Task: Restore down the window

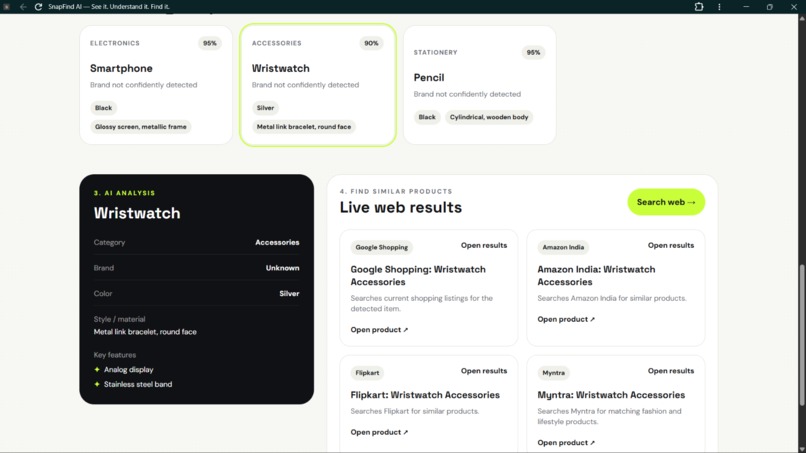Action: (770, 7)
